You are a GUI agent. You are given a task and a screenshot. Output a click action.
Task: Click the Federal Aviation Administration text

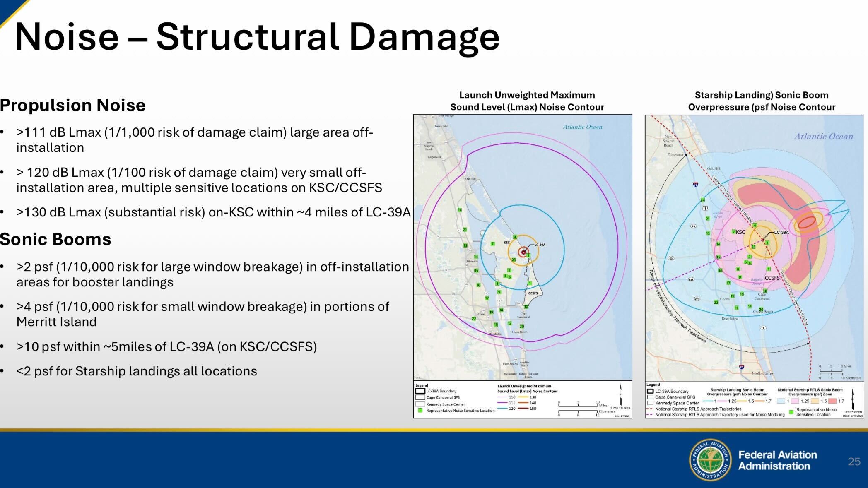[777, 460]
